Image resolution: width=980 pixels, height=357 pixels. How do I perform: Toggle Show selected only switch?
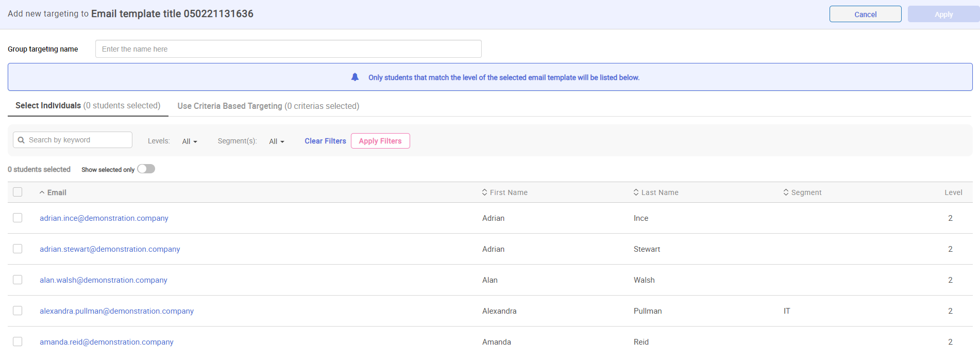[x=146, y=169]
